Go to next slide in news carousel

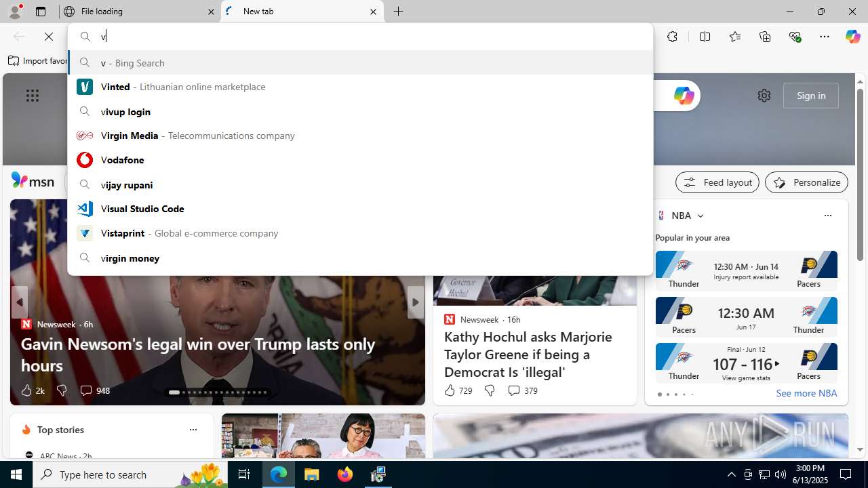pyautogui.click(x=415, y=302)
